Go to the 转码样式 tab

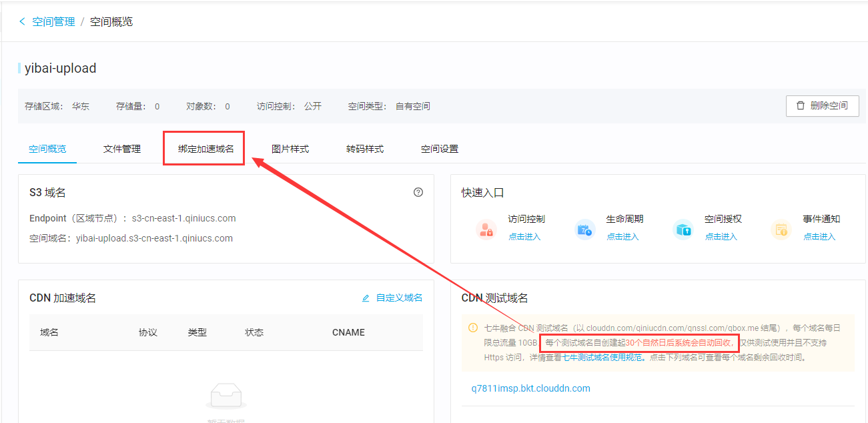[x=365, y=149]
